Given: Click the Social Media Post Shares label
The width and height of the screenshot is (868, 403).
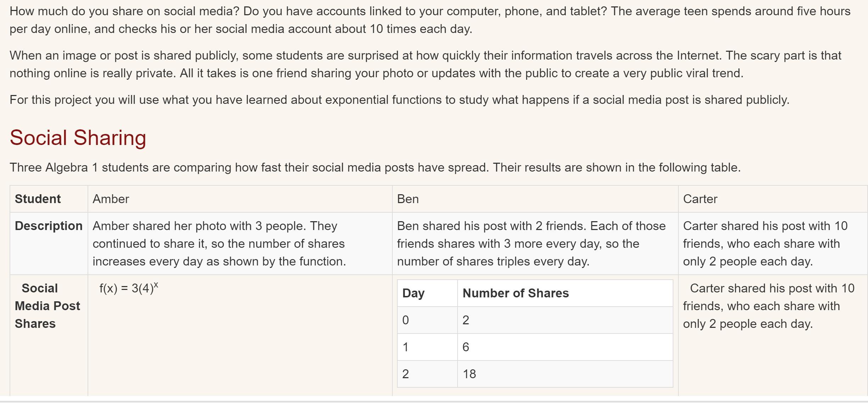Looking at the screenshot, I should pyautogui.click(x=47, y=306).
